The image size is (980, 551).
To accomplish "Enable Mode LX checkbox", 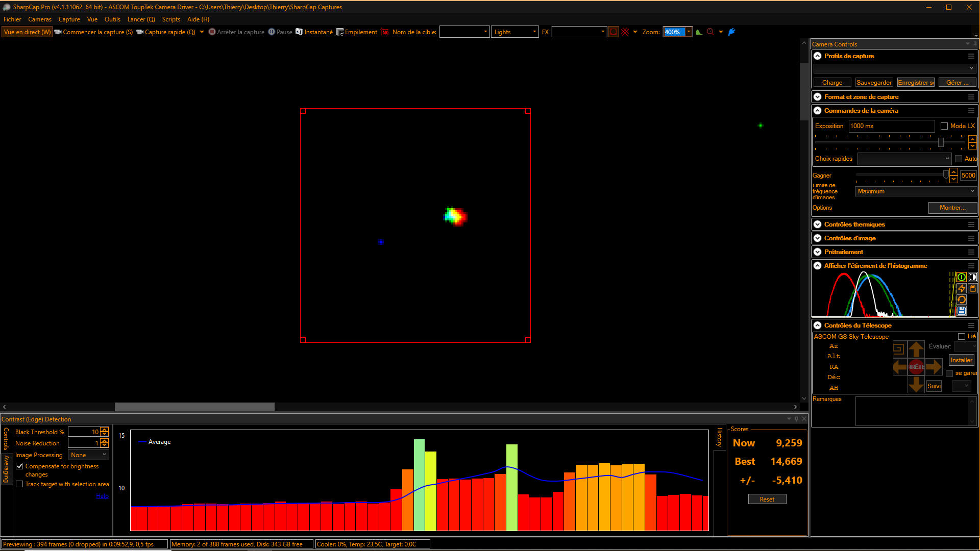I will click(944, 126).
